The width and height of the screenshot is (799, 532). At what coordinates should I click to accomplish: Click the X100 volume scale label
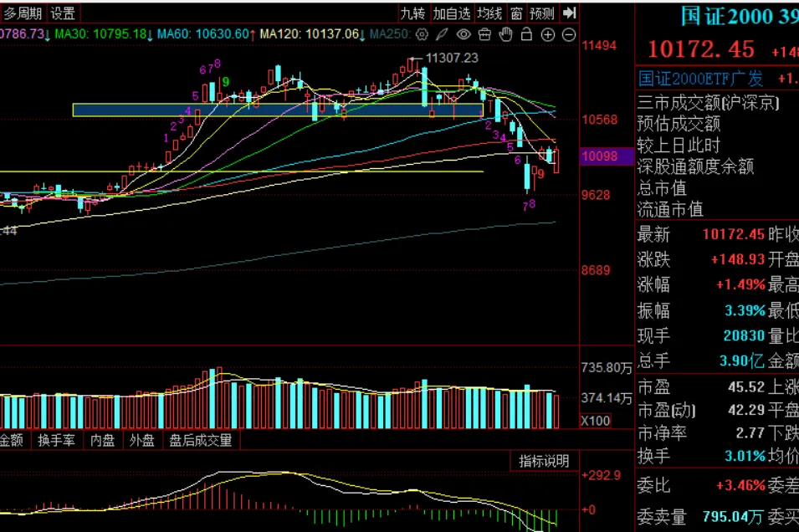(596, 421)
